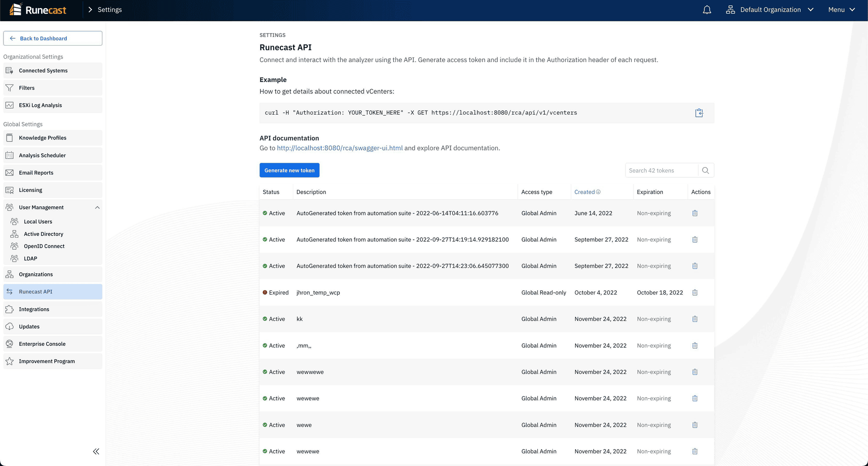Open the Menu dropdown

(x=842, y=10)
